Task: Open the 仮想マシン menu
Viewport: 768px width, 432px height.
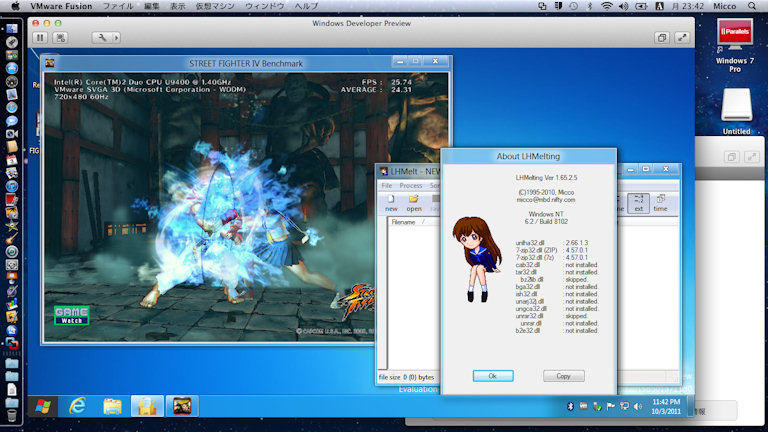Action: click(x=215, y=6)
